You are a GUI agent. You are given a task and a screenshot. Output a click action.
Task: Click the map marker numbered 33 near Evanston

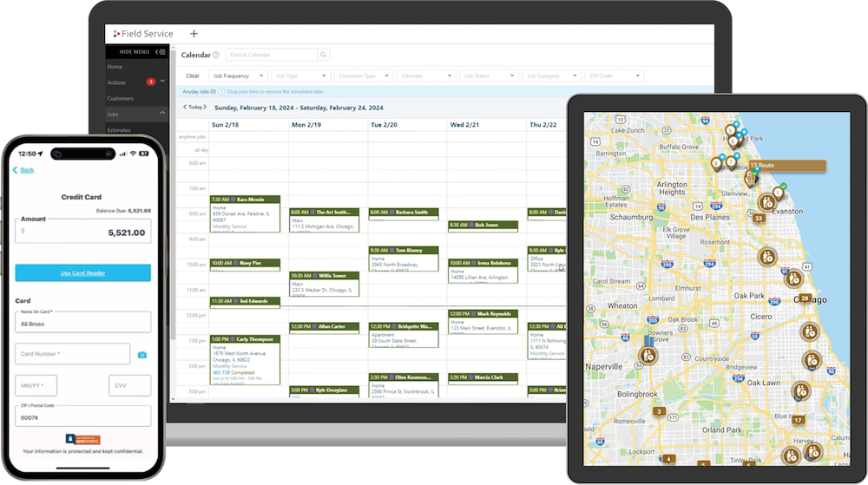pos(759,218)
